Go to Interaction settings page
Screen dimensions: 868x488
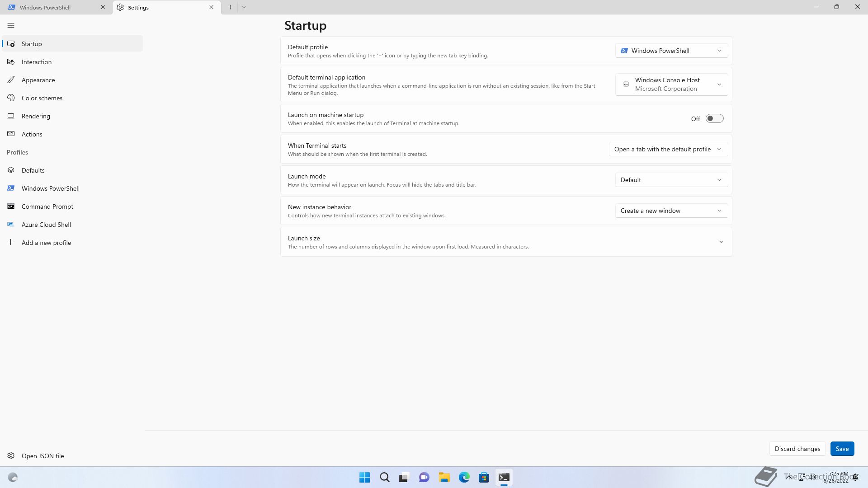tap(72, 62)
